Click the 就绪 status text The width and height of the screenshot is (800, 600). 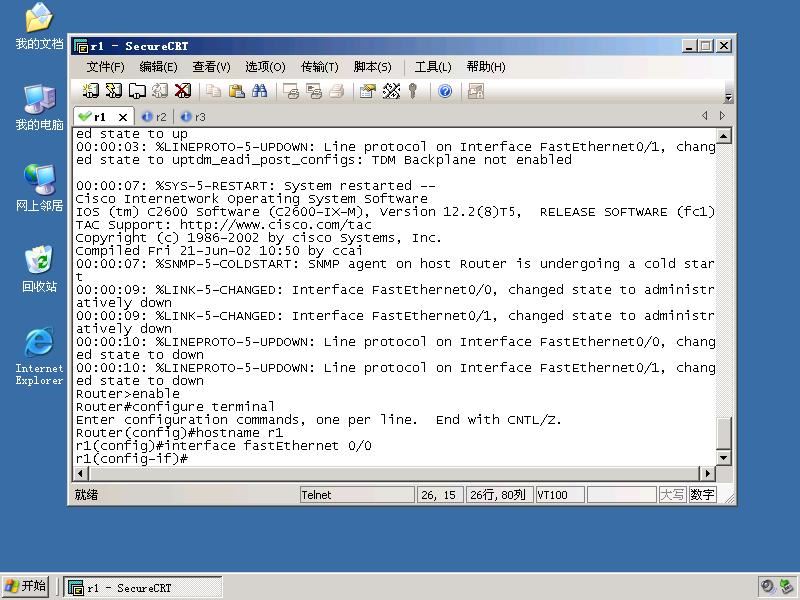86,494
